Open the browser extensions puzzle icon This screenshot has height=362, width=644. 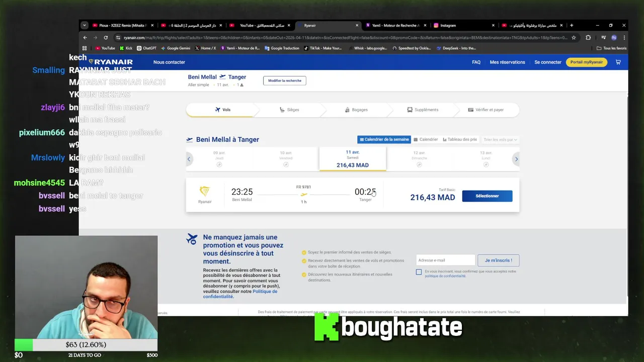pos(588,38)
